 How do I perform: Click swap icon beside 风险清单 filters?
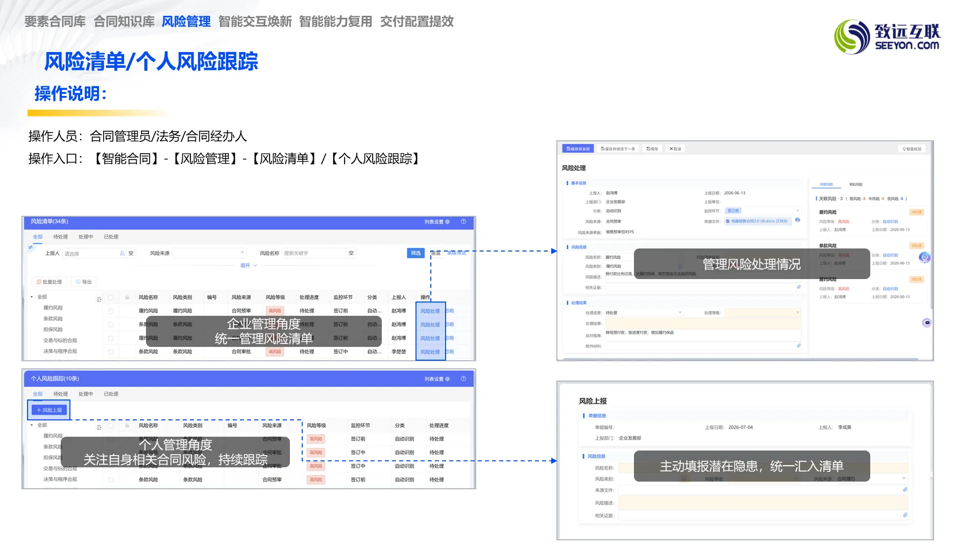pyautogui.click(x=31, y=247)
